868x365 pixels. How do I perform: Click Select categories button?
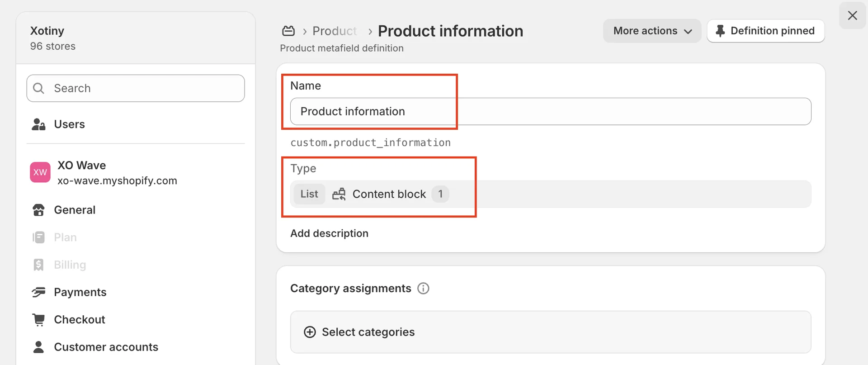551,332
